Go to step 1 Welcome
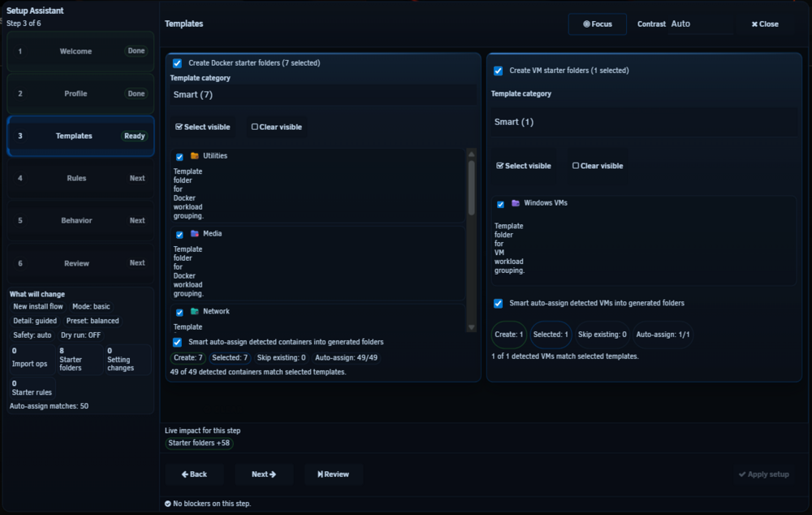 80,51
